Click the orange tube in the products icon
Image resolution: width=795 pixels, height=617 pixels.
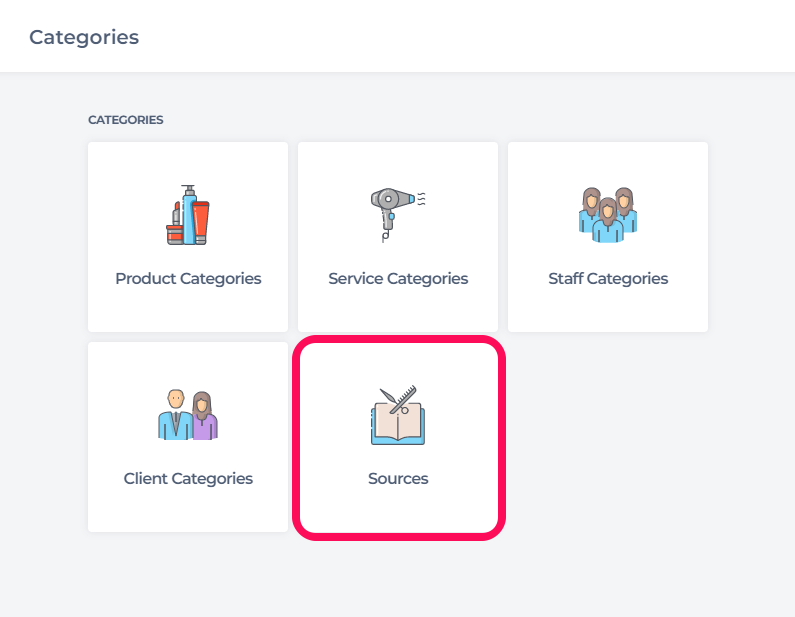click(201, 222)
